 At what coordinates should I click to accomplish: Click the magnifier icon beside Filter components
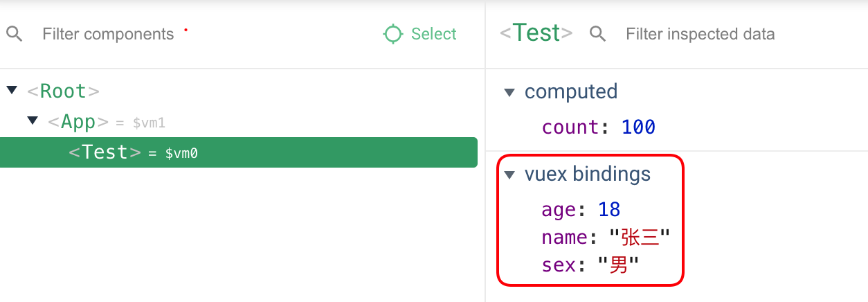[x=14, y=34]
